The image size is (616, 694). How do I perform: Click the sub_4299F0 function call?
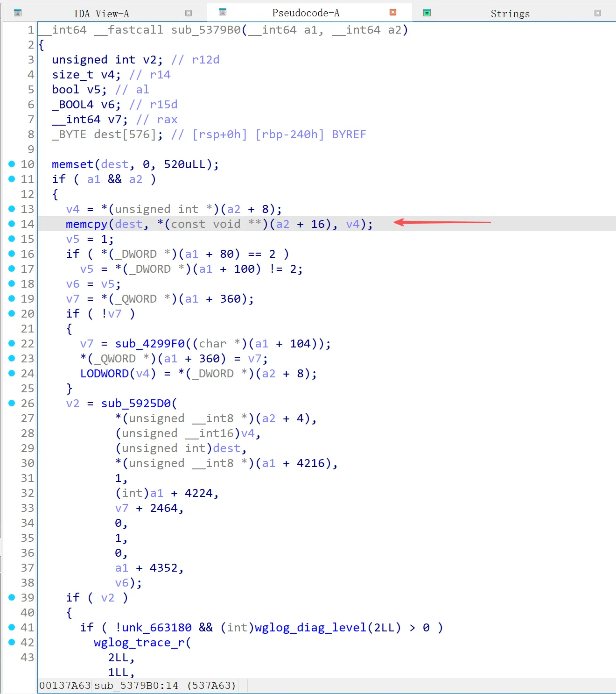point(150,344)
